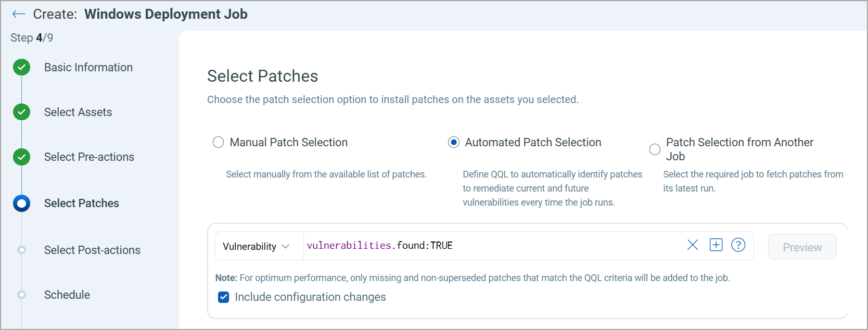This screenshot has height=330, width=868.
Task: Open the Basic Information step
Action: coord(88,67)
